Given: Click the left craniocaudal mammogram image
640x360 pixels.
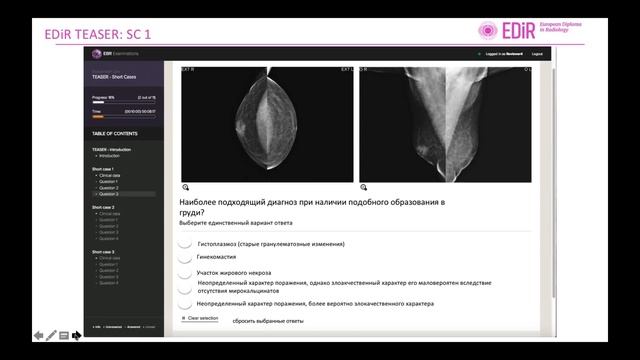Looking at the screenshot, I should (x=267, y=124).
